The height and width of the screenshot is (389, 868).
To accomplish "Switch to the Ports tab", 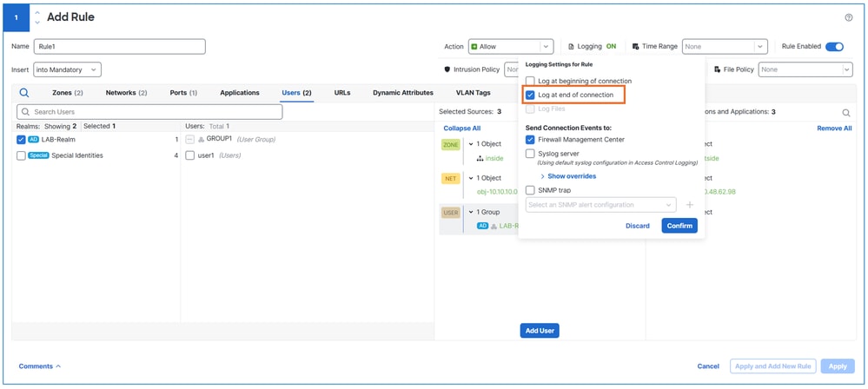I will tap(183, 93).
